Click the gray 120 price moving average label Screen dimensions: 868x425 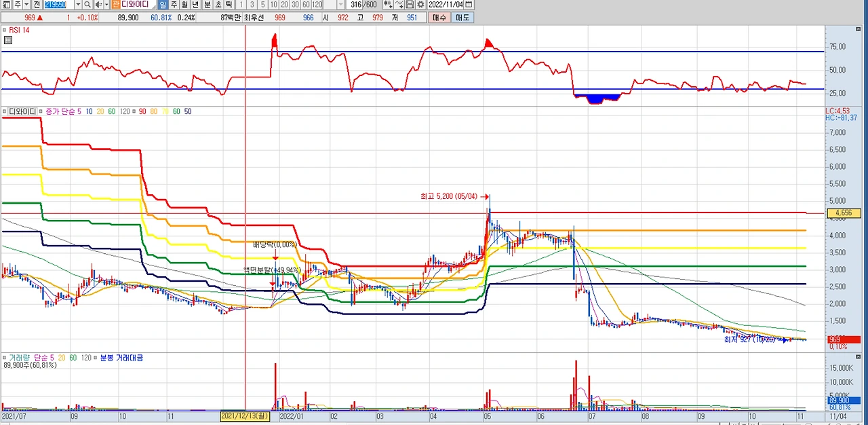pyautogui.click(x=125, y=111)
